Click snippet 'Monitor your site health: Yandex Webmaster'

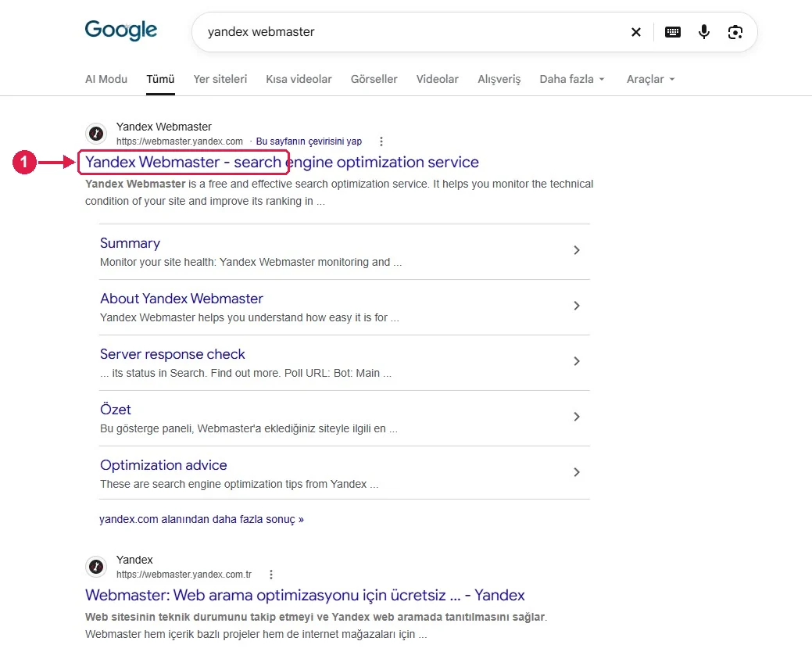251,262
